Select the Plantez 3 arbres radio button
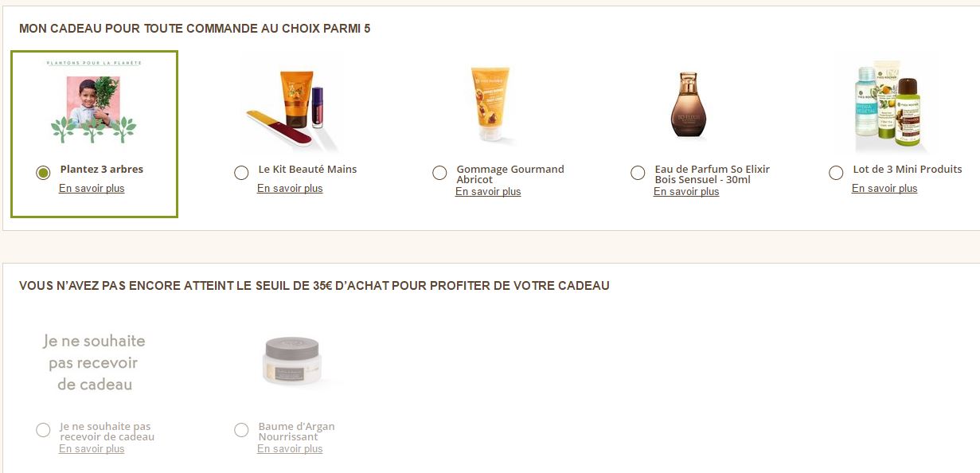This screenshot has height=473, width=980. coord(44,173)
